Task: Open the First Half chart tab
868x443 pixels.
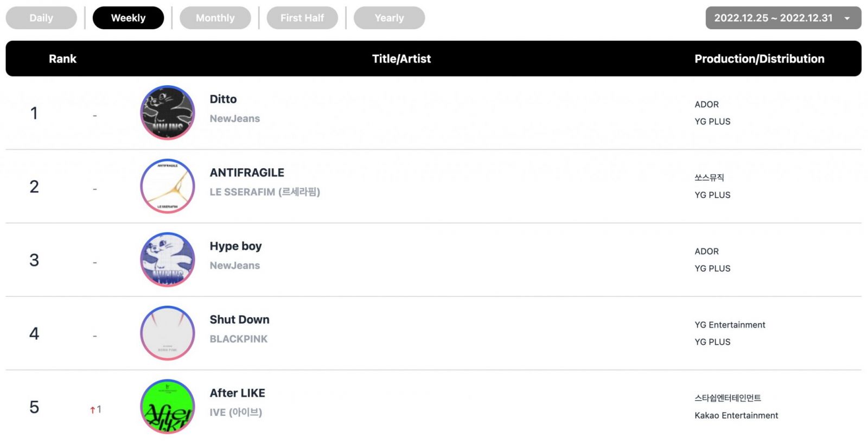Action: point(302,18)
